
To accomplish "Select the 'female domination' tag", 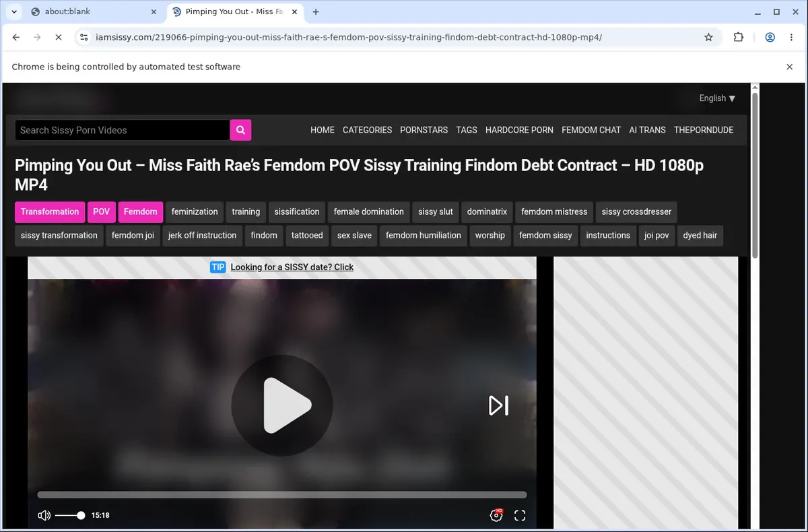I will tap(368, 211).
